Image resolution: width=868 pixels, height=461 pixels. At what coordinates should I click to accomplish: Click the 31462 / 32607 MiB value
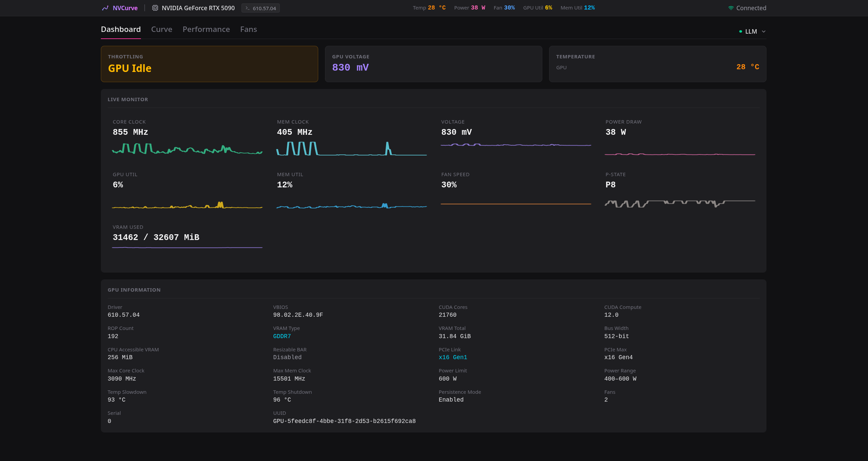(x=156, y=237)
